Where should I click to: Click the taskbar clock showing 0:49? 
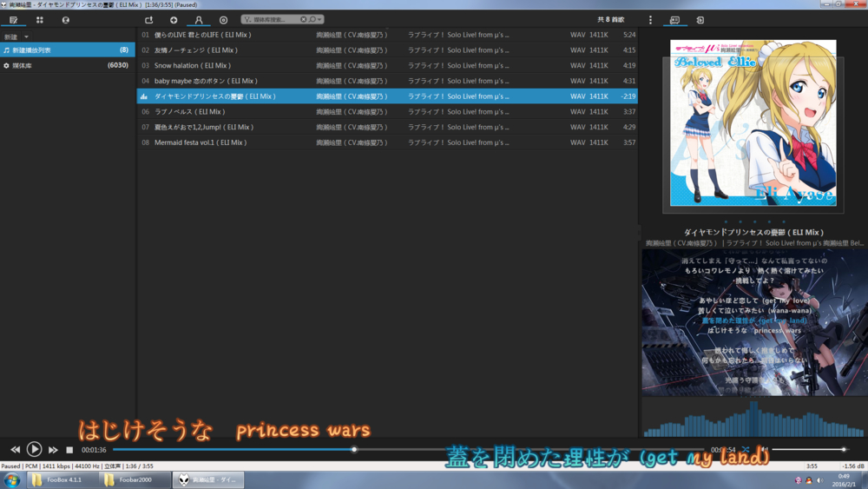tap(844, 480)
